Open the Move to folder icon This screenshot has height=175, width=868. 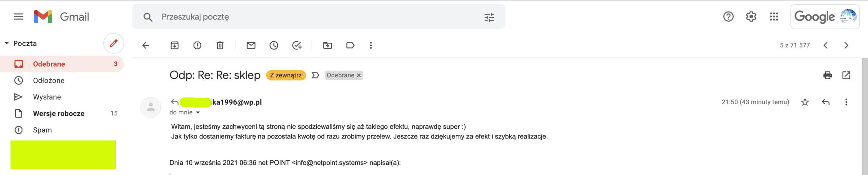pyautogui.click(x=328, y=45)
